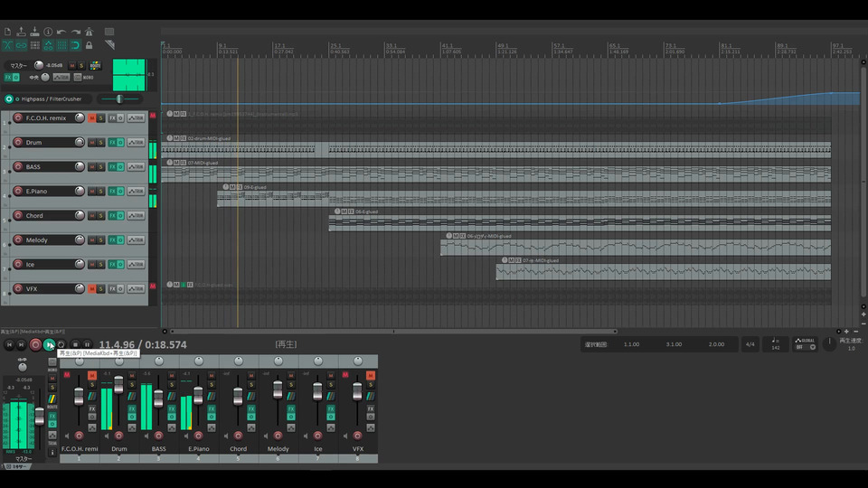Open master track FX chain
Viewport: 868px width, 488px height.
pyautogui.click(x=8, y=78)
